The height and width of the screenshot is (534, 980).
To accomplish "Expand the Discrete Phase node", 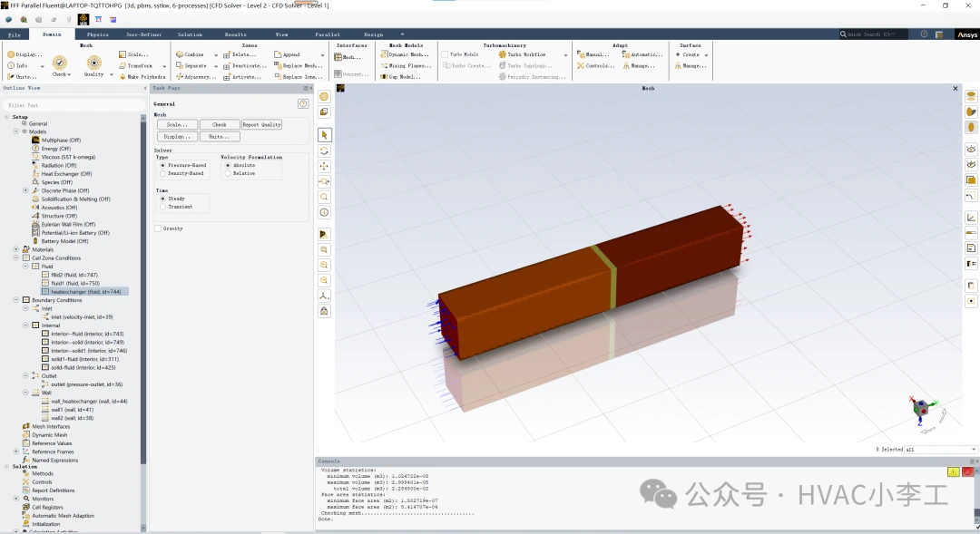I will tap(25, 190).
